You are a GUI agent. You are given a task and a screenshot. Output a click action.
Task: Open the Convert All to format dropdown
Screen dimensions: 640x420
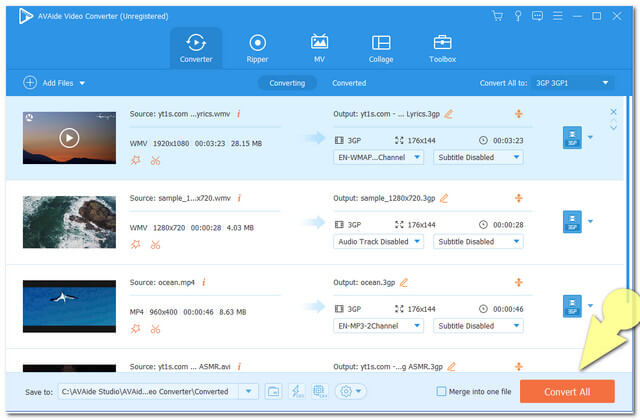pyautogui.click(x=573, y=83)
